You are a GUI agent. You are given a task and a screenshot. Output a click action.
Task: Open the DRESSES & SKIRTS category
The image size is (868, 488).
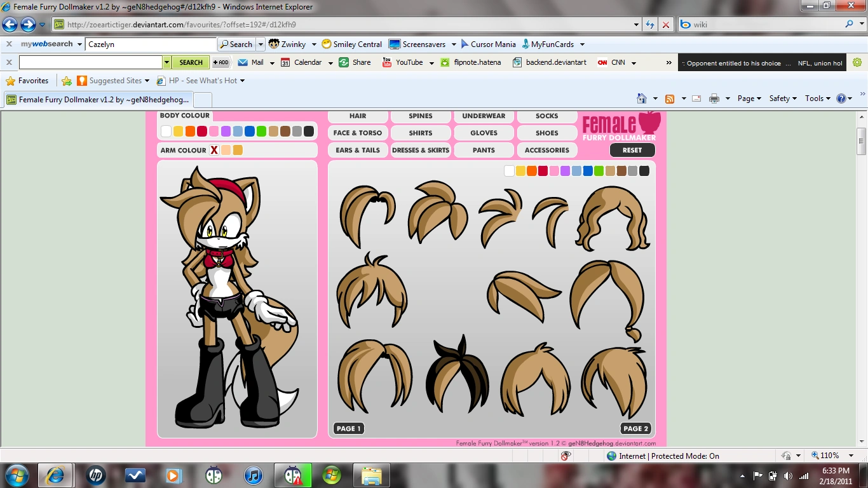click(421, 150)
